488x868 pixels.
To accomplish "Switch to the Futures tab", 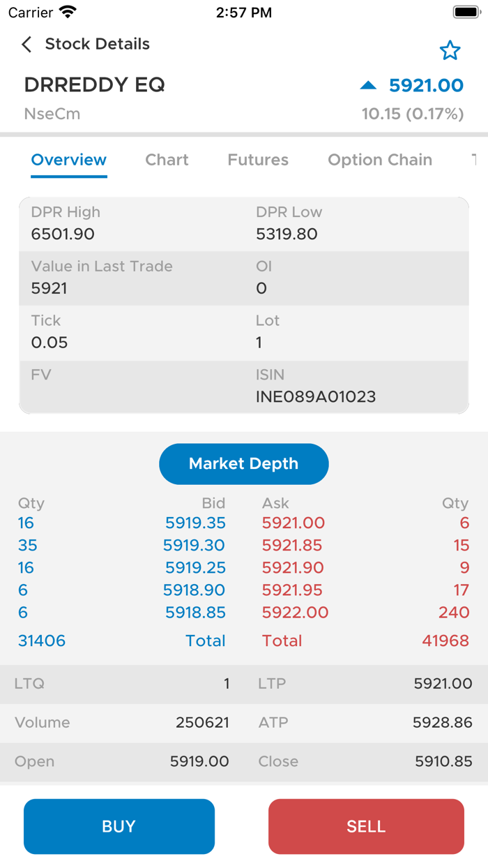I will (258, 160).
